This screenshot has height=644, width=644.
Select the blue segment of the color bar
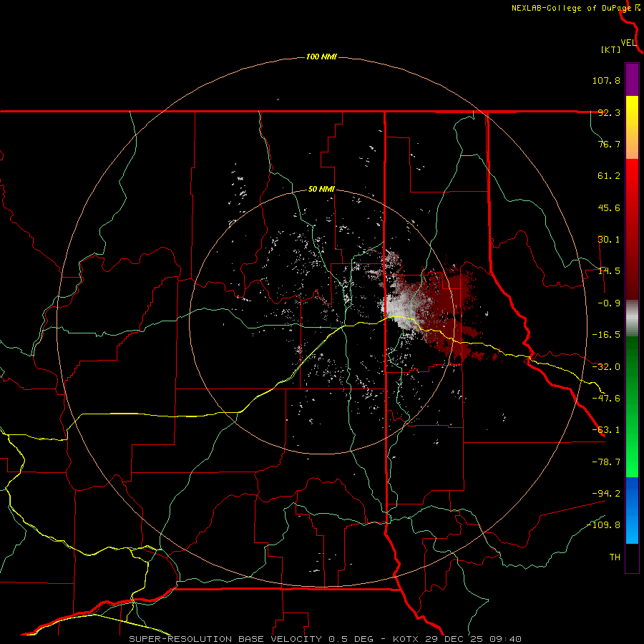pos(632,510)
